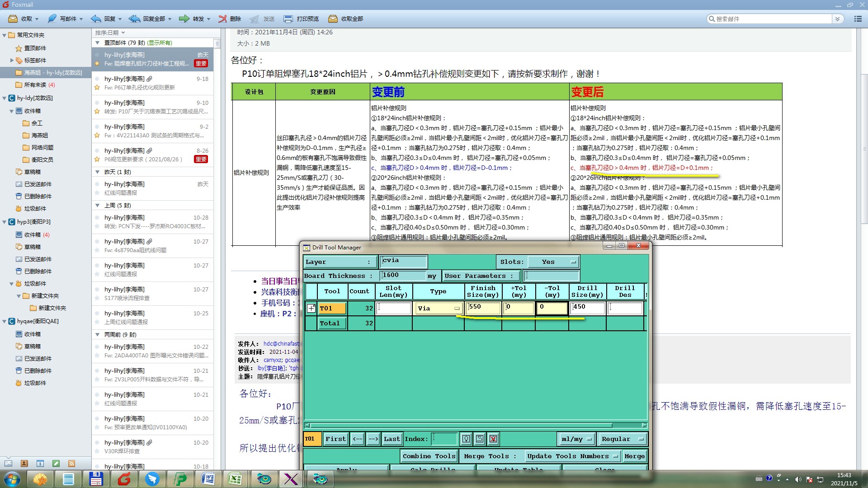Click the Combine Tools button
The width and height of the screenshot is (868, 488).
429,456
